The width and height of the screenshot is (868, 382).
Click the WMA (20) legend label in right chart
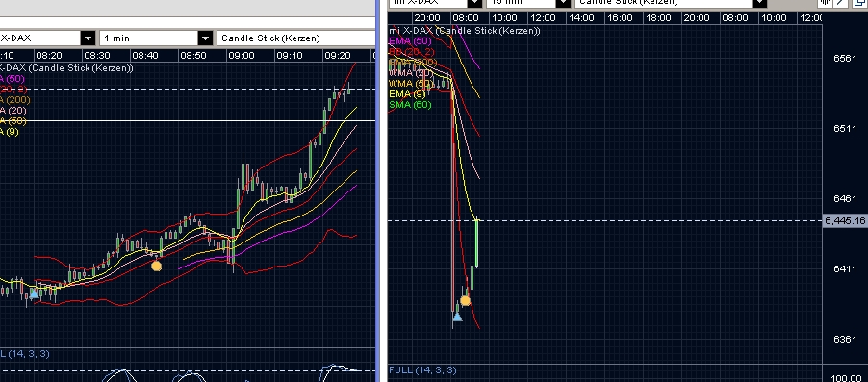click(411, 73)
